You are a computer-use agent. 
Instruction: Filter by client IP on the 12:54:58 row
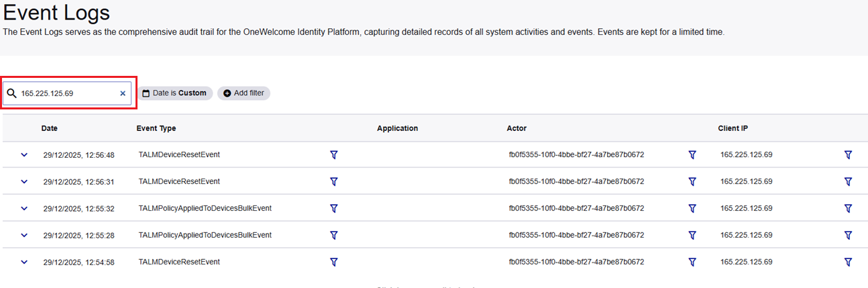pyautogui.click(x=848, y=262)
